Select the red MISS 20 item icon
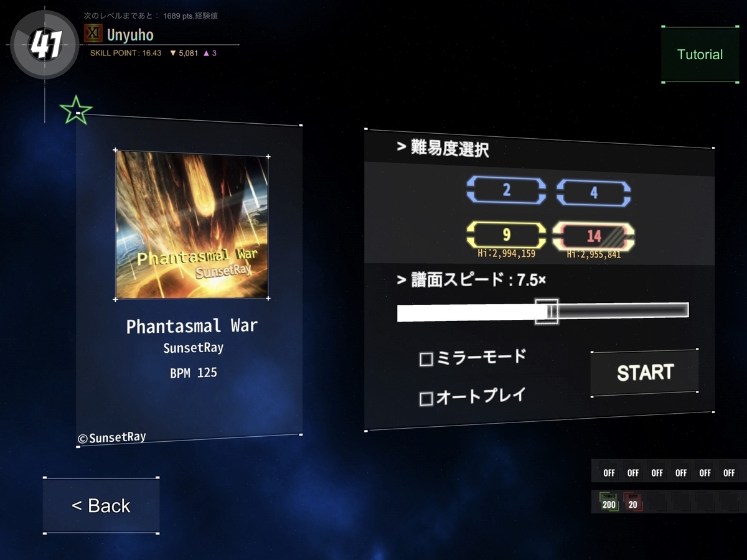Viewport: 747px width, 560px height. 632,502
